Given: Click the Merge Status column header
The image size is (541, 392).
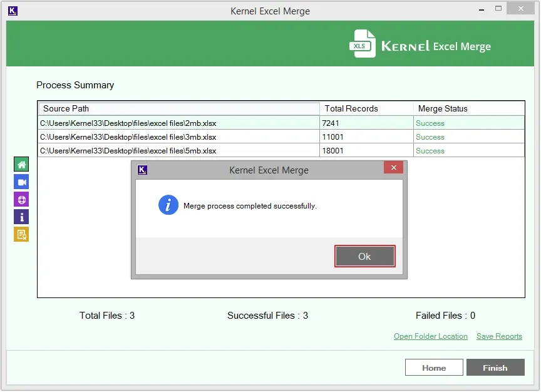Looking at the screenshot, I should click(468, 108).
